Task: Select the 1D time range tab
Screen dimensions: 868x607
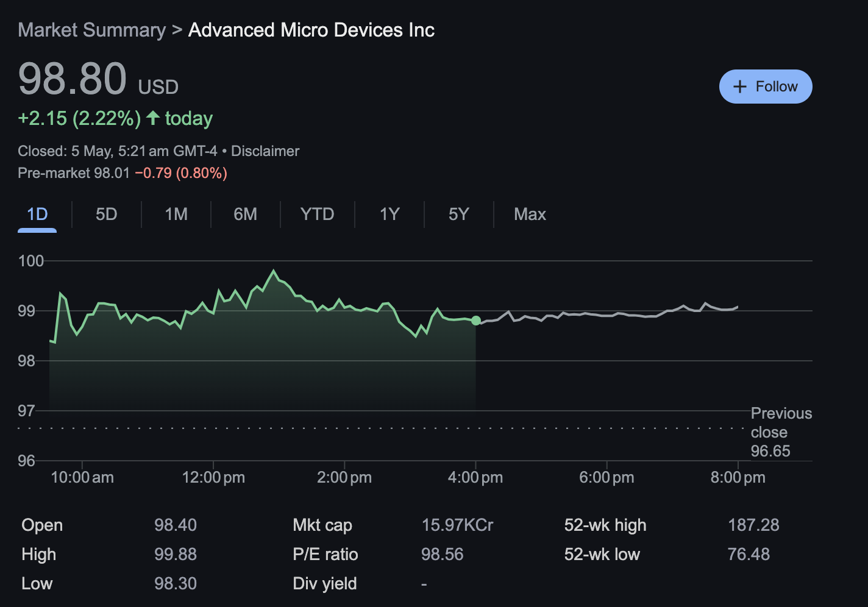Action: click(x=37, y=215)
